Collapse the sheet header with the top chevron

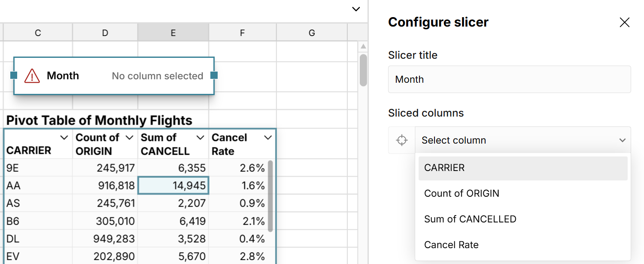[x=355, y=9]
